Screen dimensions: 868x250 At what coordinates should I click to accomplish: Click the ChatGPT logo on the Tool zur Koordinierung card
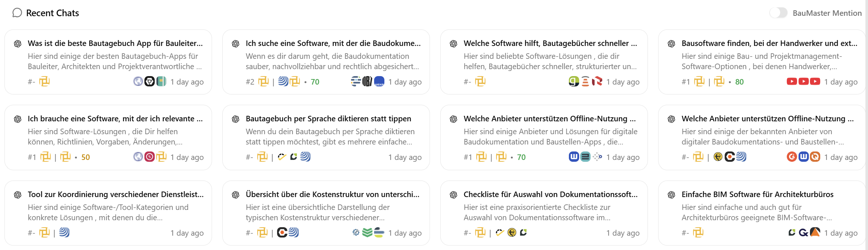[x=17, y=195]
